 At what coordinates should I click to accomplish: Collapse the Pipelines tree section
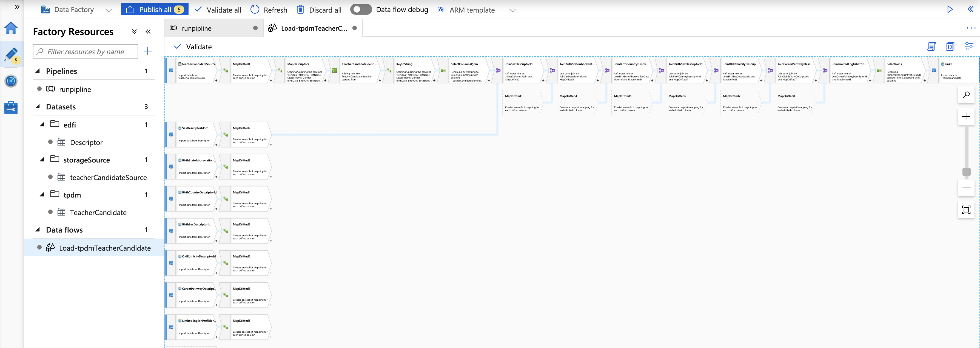38,71
